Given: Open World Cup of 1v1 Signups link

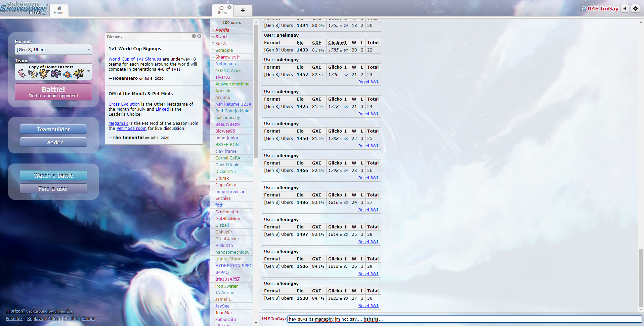Looking at the screenshot, I should [x=135, y=59].
